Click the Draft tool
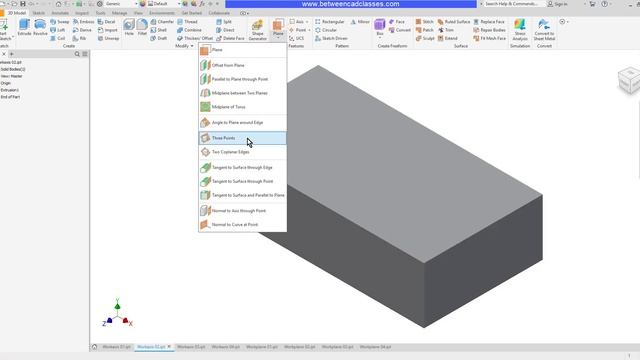 coord(159,38)
